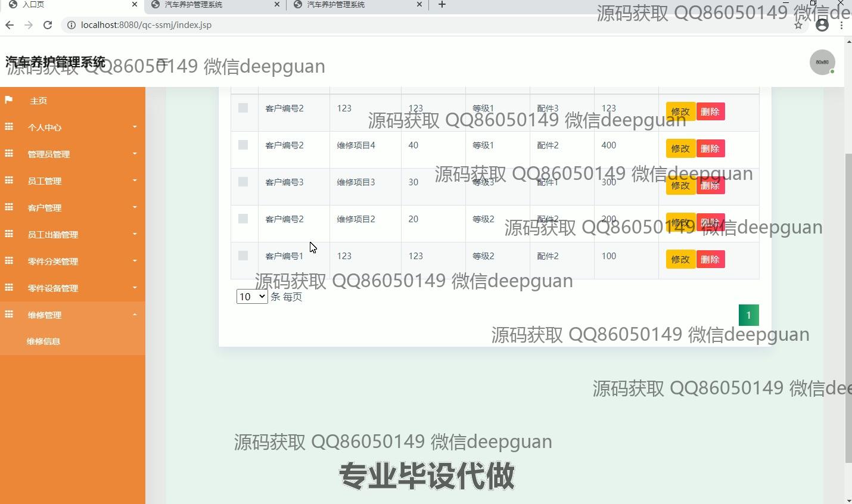The height and width of the screenshot is (504, 852).
Task: Check the checkbox for the 维修项目4 row
Action: (243, 145)
